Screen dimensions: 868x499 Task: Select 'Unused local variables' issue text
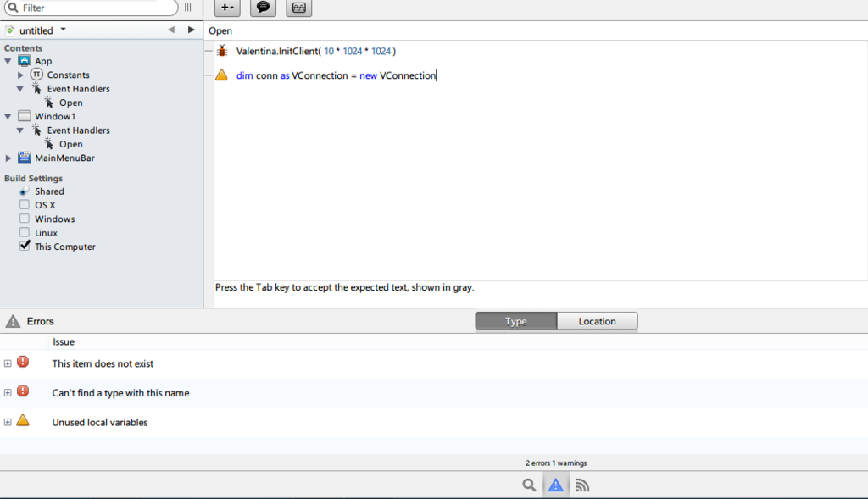click(x=100, y=422)
